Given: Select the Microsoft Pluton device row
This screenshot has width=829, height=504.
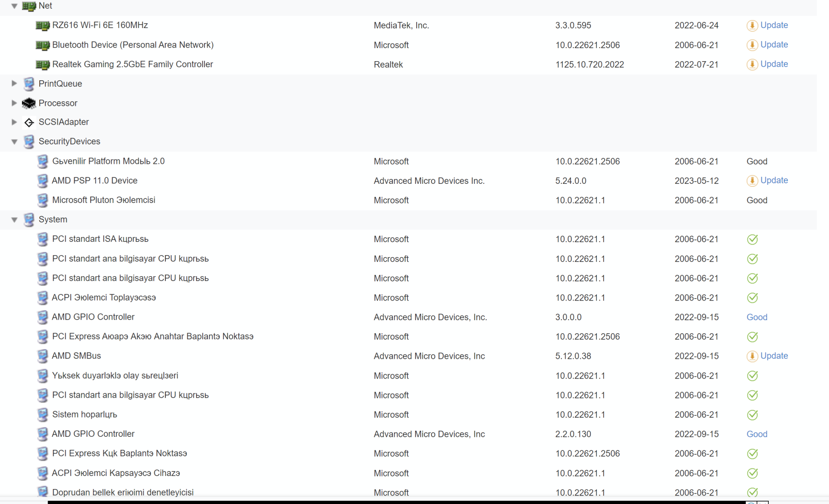Looking at the screenshot, I should [x=104, y=200].
